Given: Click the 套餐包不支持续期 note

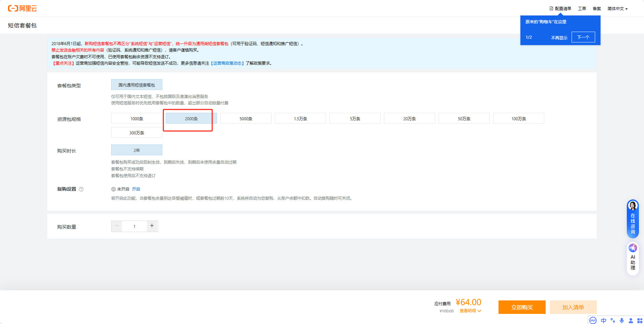Looking at the screenshot, I should 127,169.
